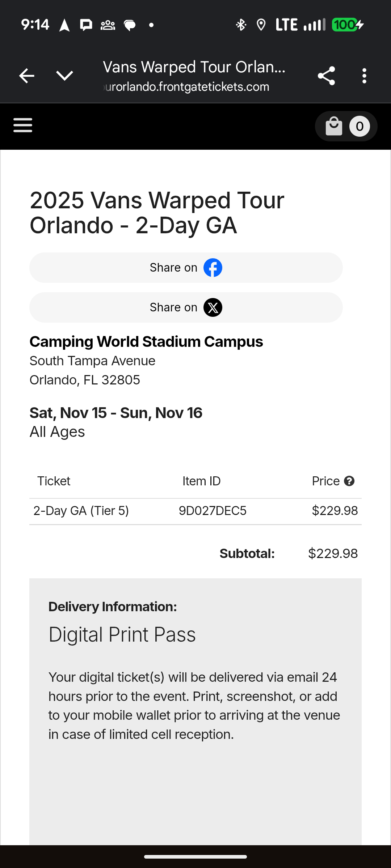Image resolution: width=391 pixels, height=868 pixels.
Task: Select the 9D027DEC5 item ID text
Action: point(213,511)
